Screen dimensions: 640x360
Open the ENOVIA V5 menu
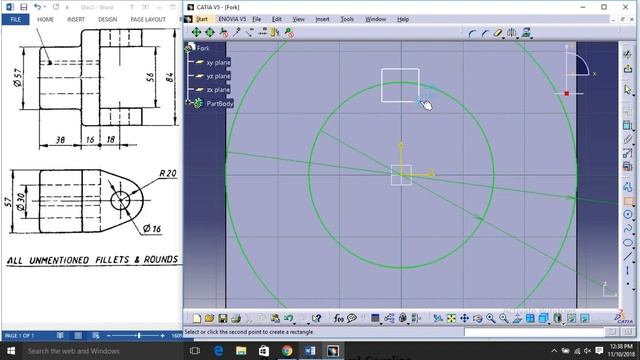tap(232, 19)
